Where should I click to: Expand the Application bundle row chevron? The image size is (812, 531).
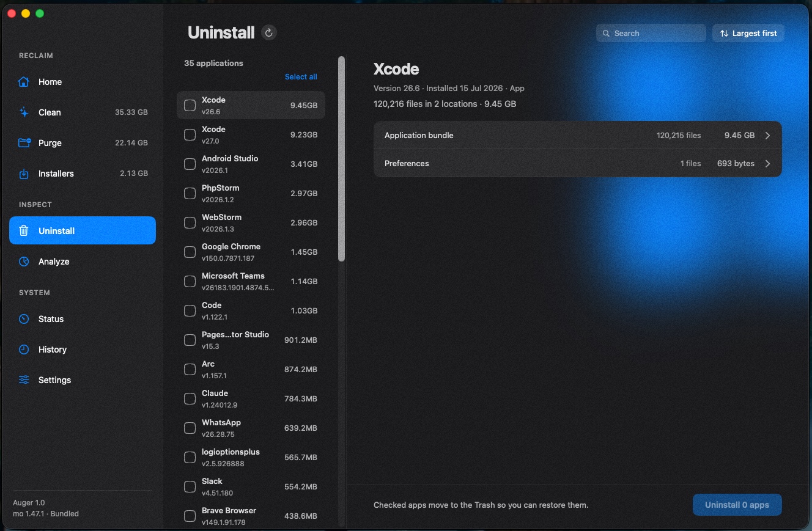[x=768, y=136]
